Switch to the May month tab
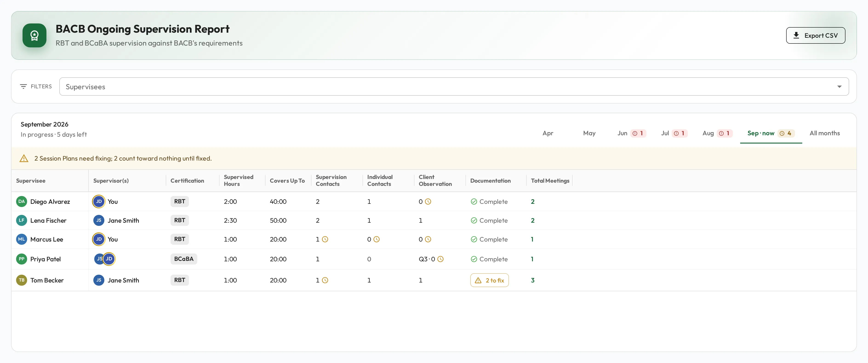This screenshot has width=868, height=363. [589, 133]
